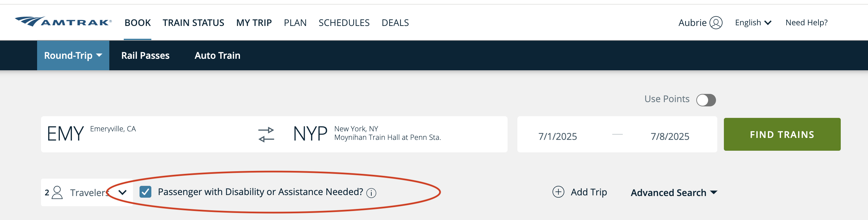Click the Rail Passes tab
The height and width of the screenshot is (220, 868).
coord(145,55)
